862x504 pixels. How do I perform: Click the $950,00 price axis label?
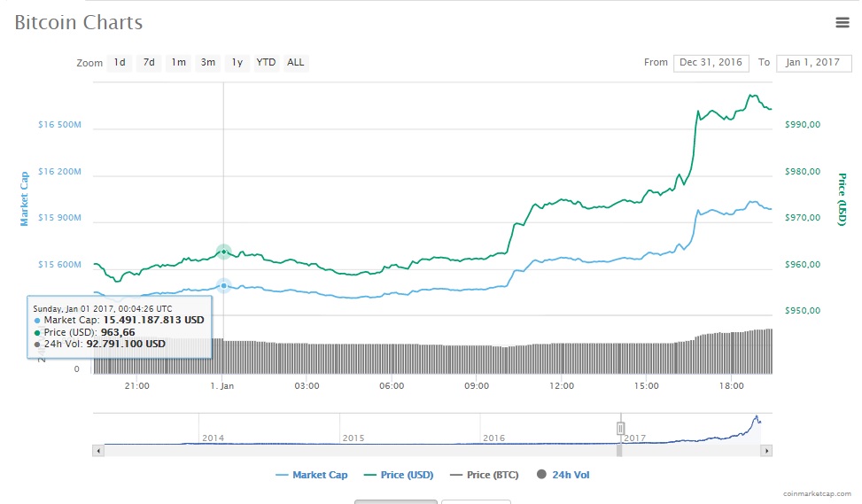(803, 311)
